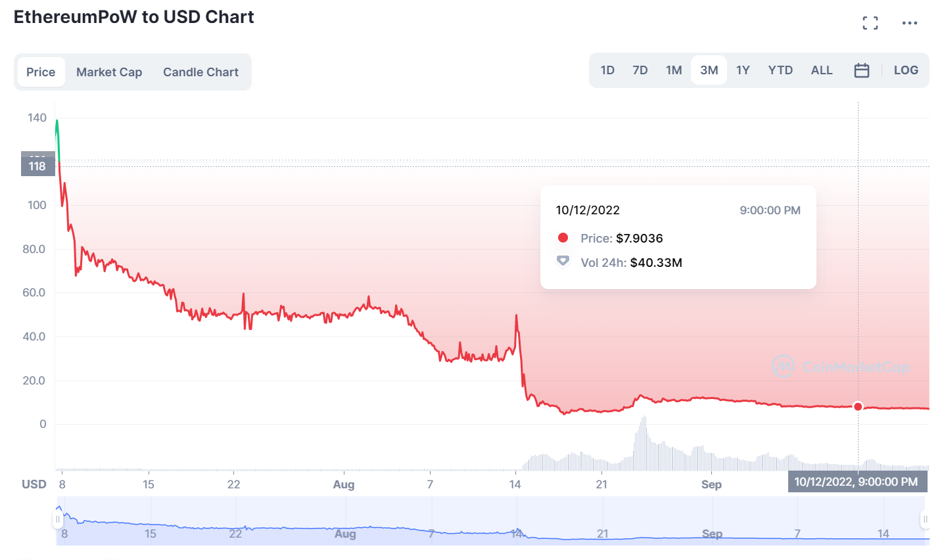The height and width of the screenshot is (560, 944).
Task: Click the 118 price label on axis
Action: (37, 166)
